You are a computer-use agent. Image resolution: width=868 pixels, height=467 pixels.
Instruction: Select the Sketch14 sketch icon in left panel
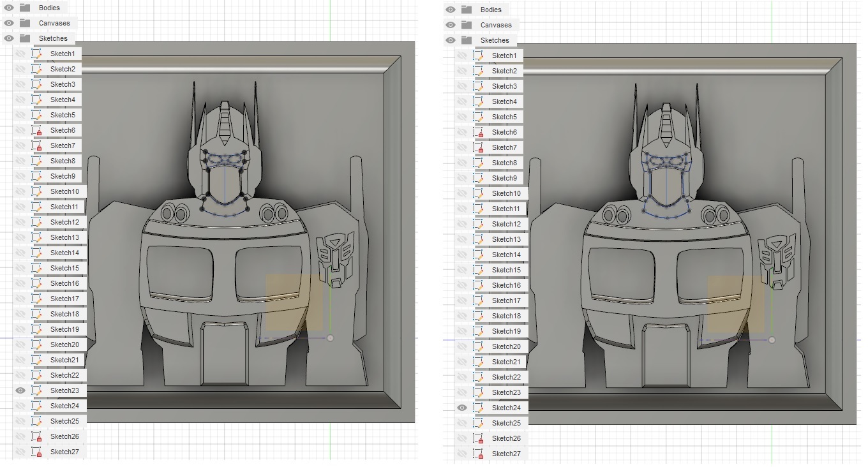click(37, 253)
